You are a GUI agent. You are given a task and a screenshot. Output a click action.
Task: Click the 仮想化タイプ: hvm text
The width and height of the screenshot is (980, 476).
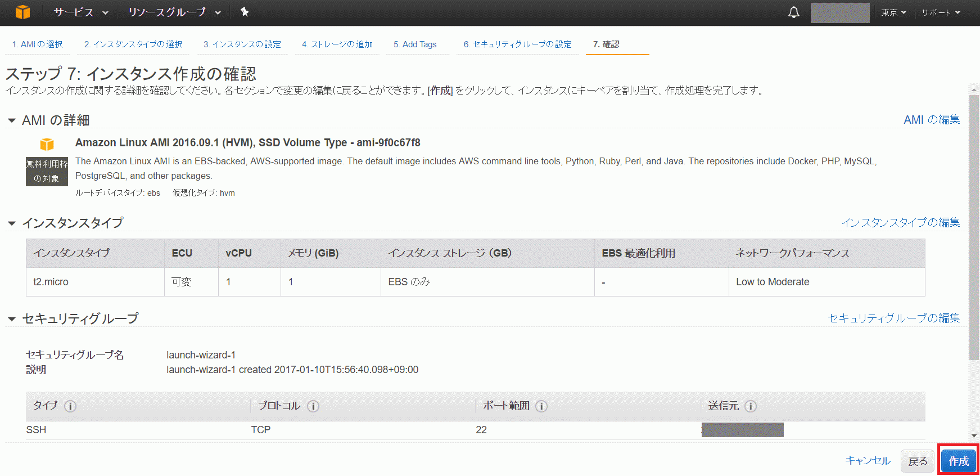[204, 193]
